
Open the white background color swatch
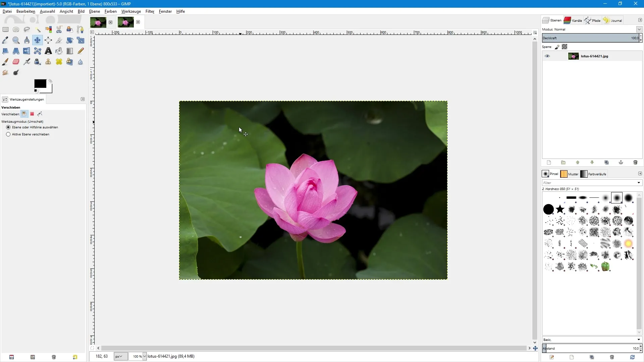[x=49, y=89]
